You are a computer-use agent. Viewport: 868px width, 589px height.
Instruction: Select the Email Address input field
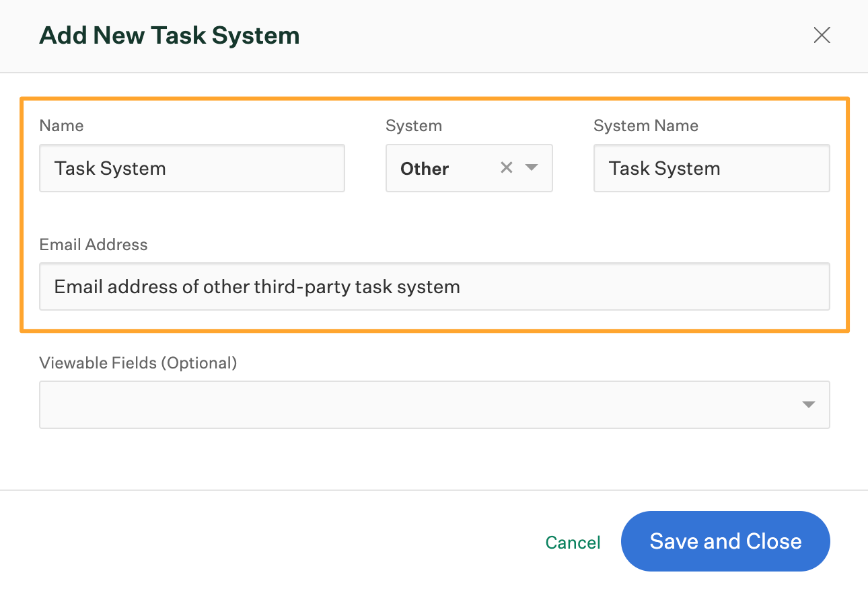click(434, 286)
